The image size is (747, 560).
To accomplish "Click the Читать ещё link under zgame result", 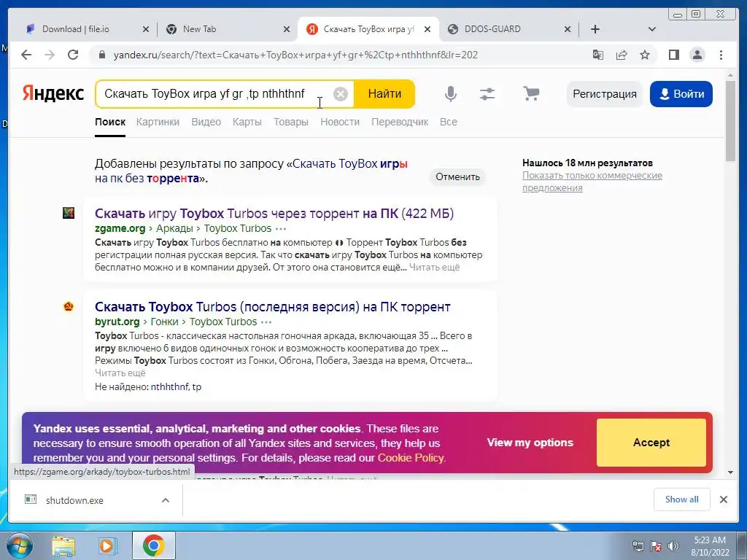I will 435,267.
